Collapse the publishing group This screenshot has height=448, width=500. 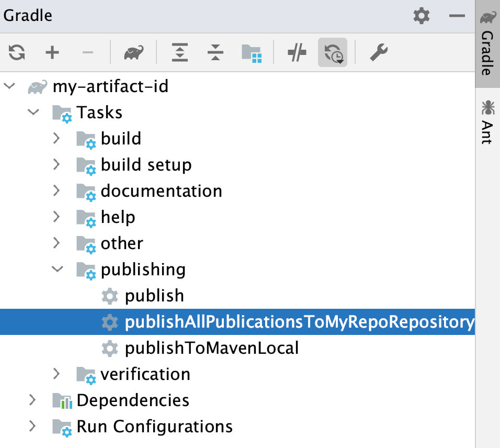(x=58, y=270)
